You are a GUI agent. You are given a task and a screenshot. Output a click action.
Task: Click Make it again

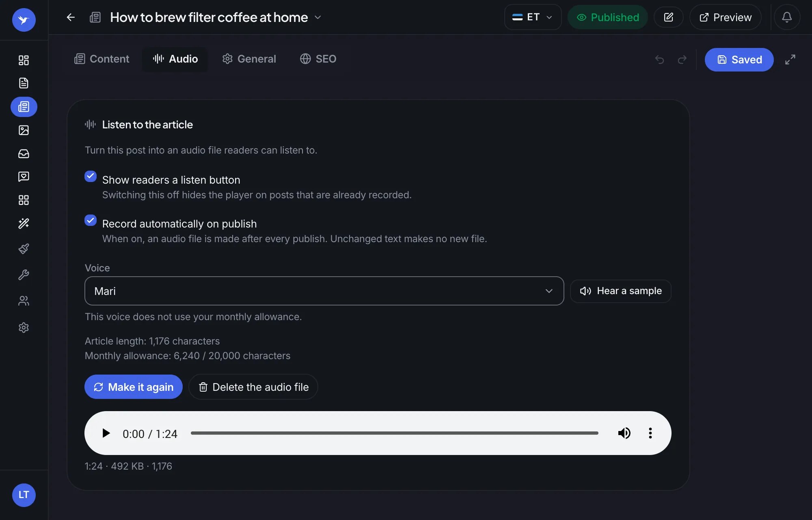coord(133,387)
